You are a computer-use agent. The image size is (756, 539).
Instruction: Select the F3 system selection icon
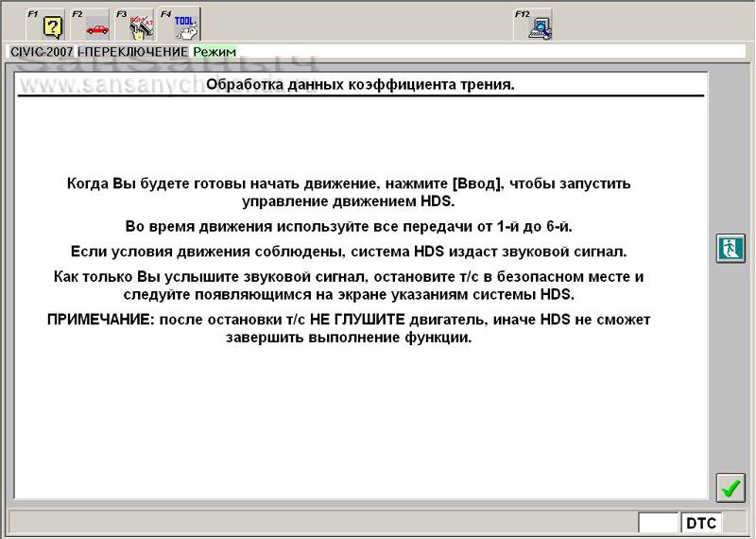134,26
